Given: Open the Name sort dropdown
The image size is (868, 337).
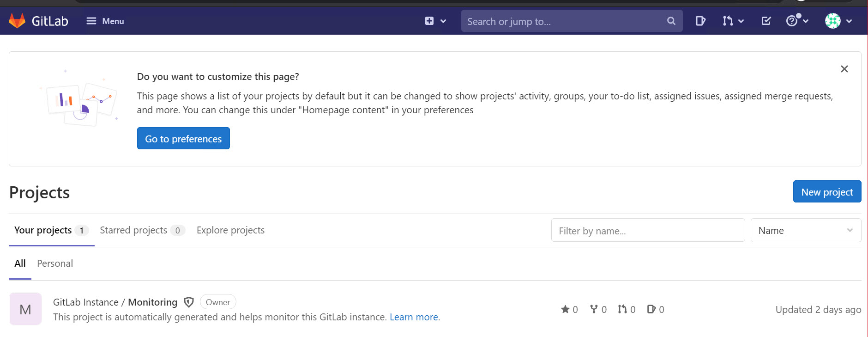Looking at the screenshot, I should pos(806,230).
